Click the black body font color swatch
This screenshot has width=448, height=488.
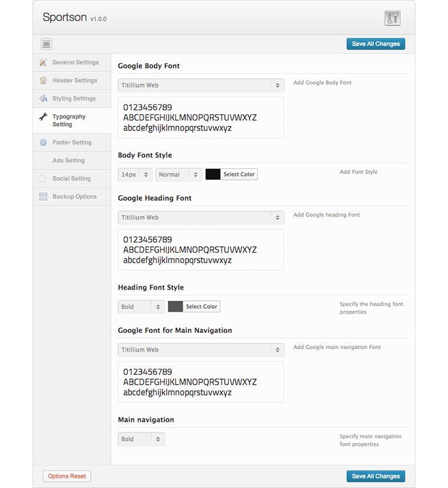point(213,175)
